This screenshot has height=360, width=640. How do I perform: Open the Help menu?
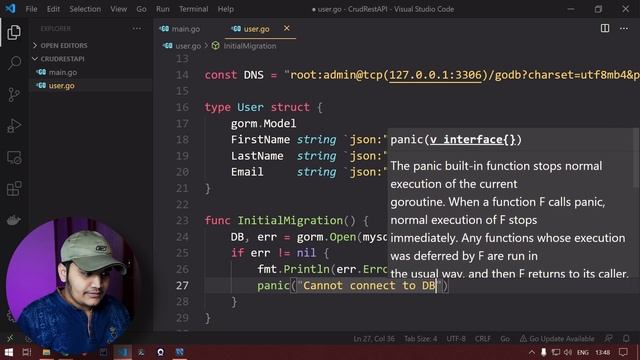[226, 9]
